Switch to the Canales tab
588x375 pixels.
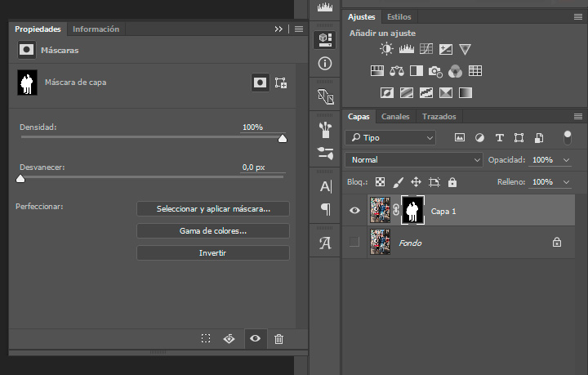(395, 117)
